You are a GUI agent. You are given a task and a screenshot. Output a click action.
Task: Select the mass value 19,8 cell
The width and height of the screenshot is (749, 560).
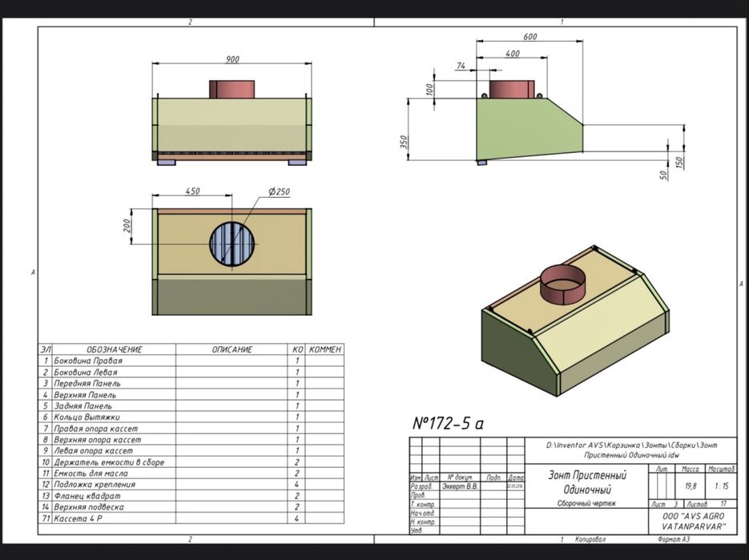[691, 486]
